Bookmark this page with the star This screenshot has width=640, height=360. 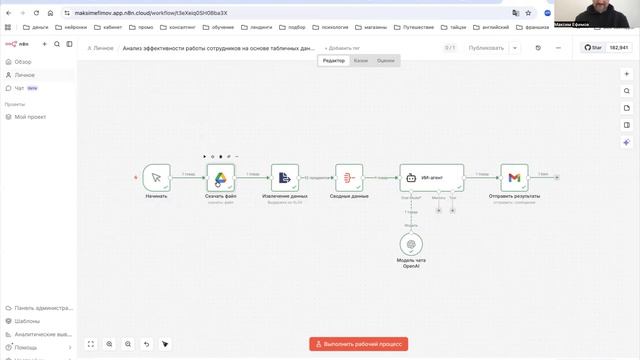[x=528, y=13]
